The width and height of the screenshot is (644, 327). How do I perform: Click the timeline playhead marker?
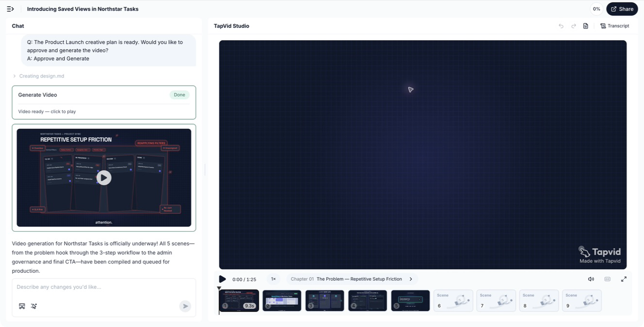coord(219,289)
